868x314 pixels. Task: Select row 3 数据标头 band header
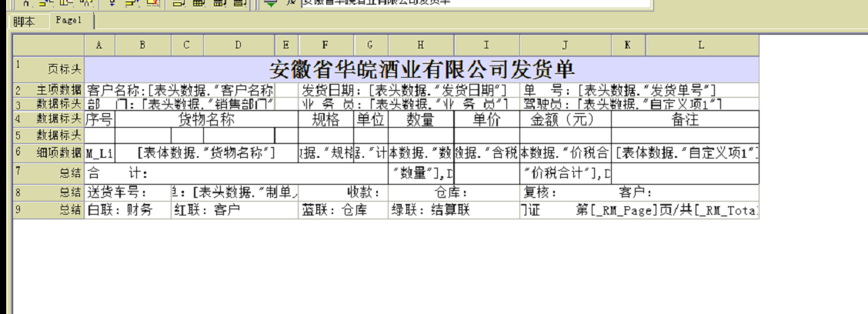tap(48, 104)
